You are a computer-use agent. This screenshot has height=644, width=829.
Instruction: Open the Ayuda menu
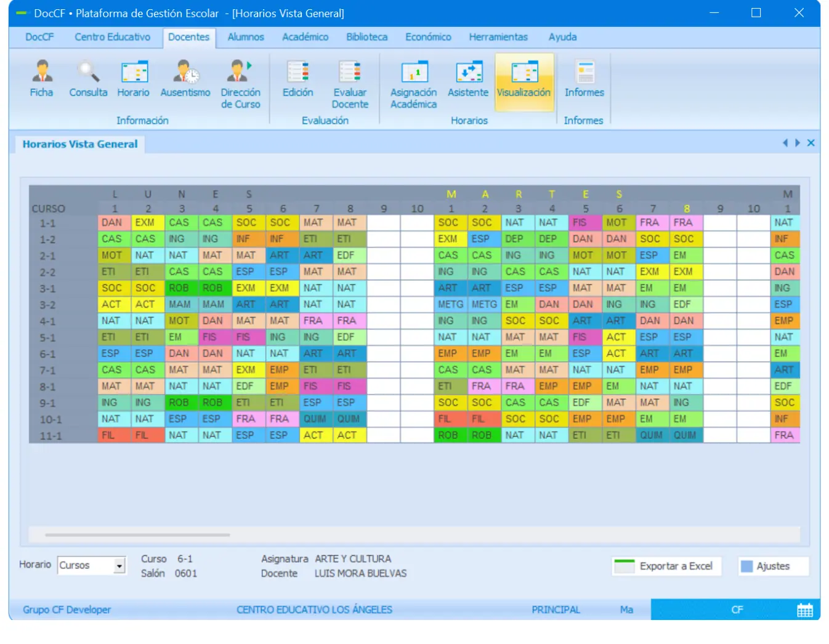[x=563, y=37]
